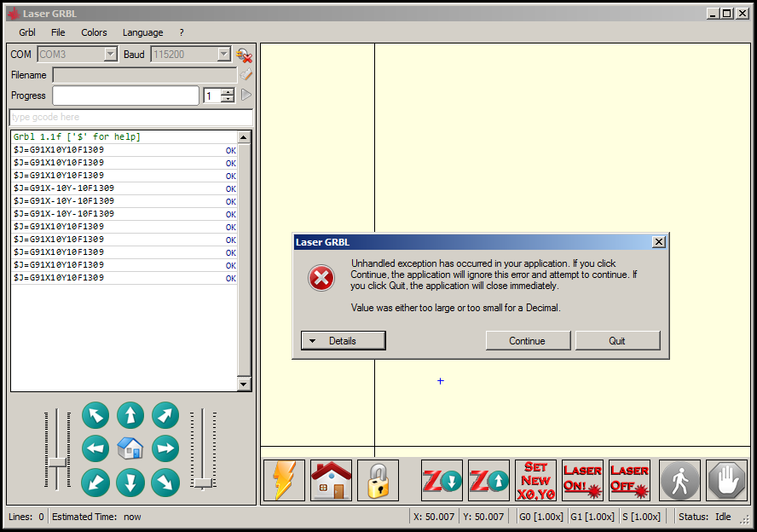The width and height of the screenshot is (757, 532).
Task: Jog diagonally up-right arrow button
Action: pyautogui.click(x=165, y=415)
